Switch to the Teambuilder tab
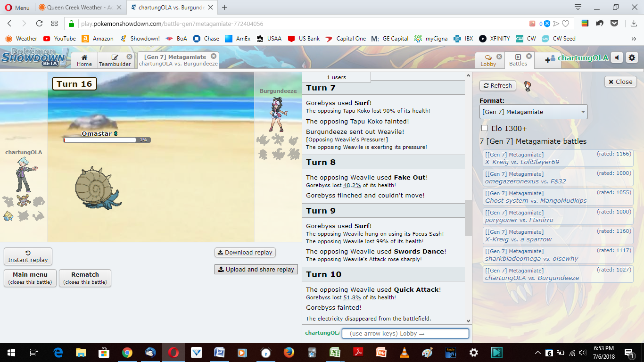The height and width of the screenshot is (362, 644). tap(115, 60)
